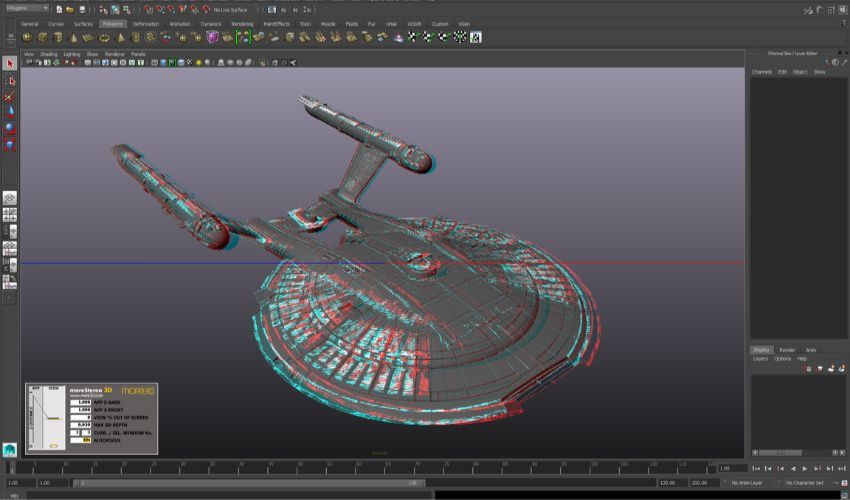This screenshot has height=500, width=850.
Task: Toggle the AUTOFOCUS ON field in moreStereo3D
Action: 85,439
